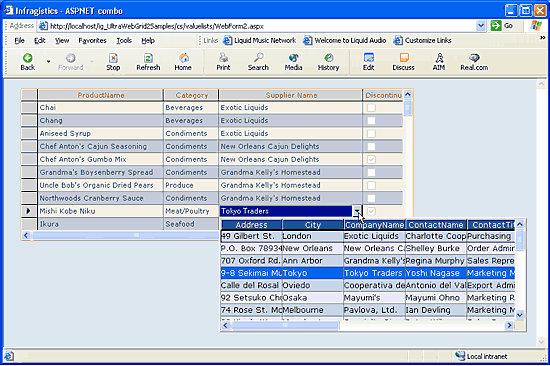The image size is (550, 366).
Task: Open the Back button history dropdown arrow
Action: pos(48,62)
